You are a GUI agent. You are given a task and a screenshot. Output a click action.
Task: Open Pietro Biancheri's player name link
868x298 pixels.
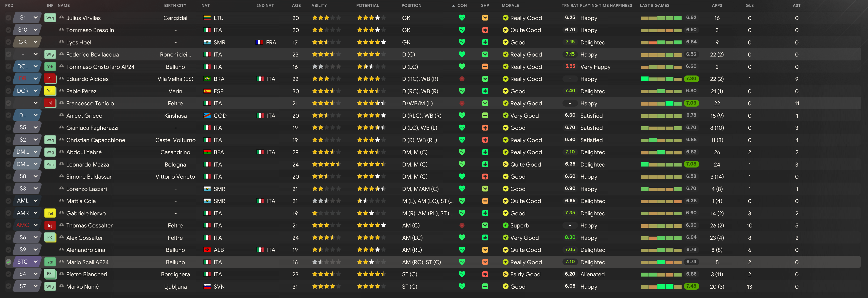86,274
